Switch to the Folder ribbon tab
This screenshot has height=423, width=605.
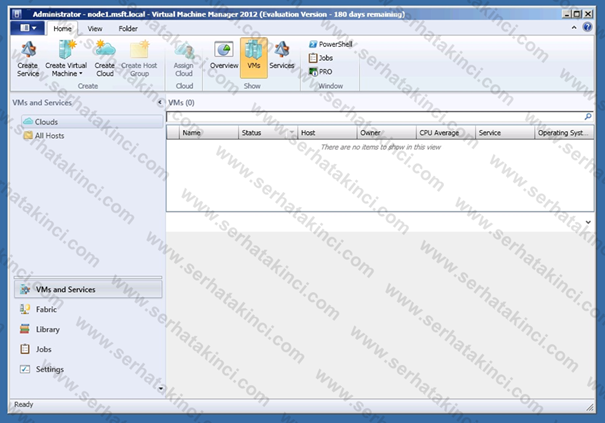pyautogui.click(x=128, y=29)
